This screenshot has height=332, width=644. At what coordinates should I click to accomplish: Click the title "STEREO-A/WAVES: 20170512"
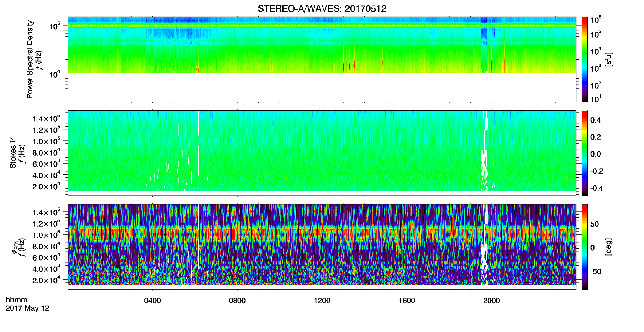click(322, 9)
